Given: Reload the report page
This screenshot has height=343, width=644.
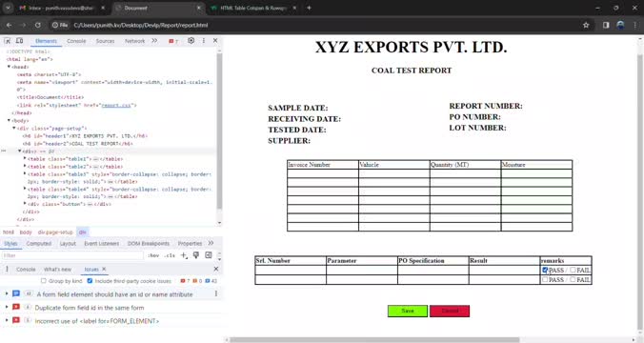Looking at the screenshot, I should pyautogui.click(x=38, y=25).
